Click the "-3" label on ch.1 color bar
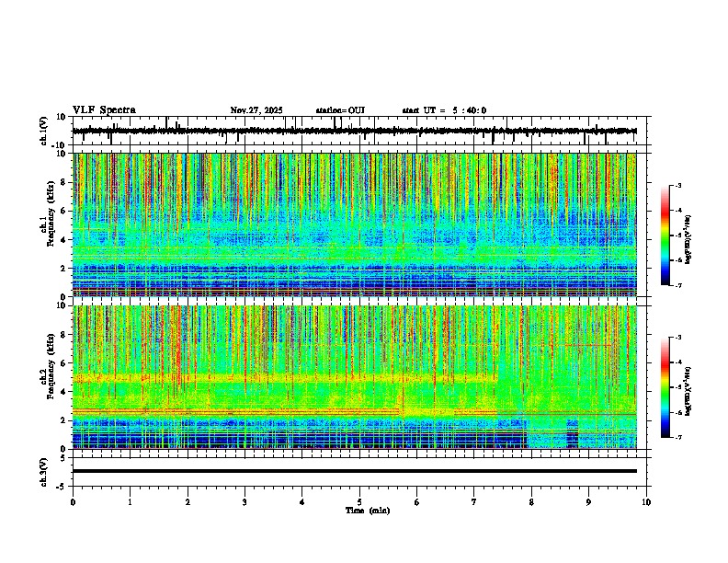 tap(678, 186)
